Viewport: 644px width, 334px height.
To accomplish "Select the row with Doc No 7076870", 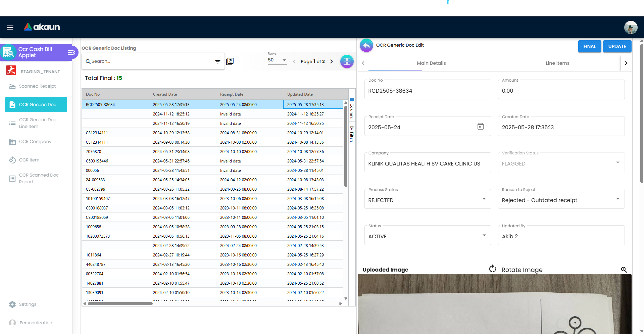I will (212, 152).
